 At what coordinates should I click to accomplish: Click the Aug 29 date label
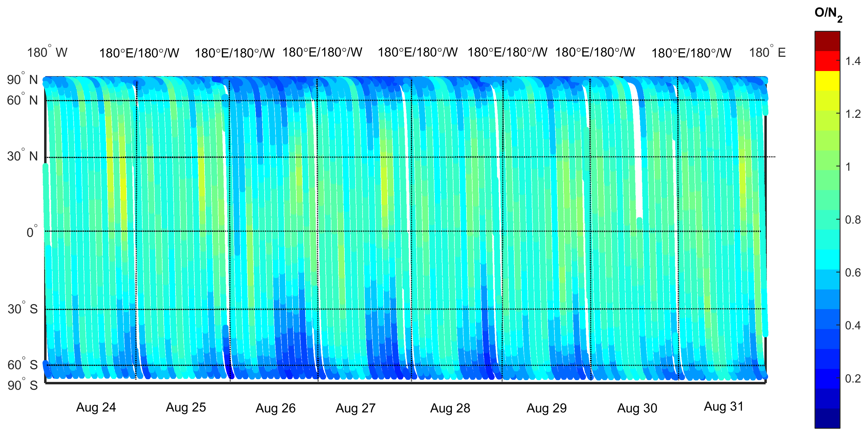547,408
